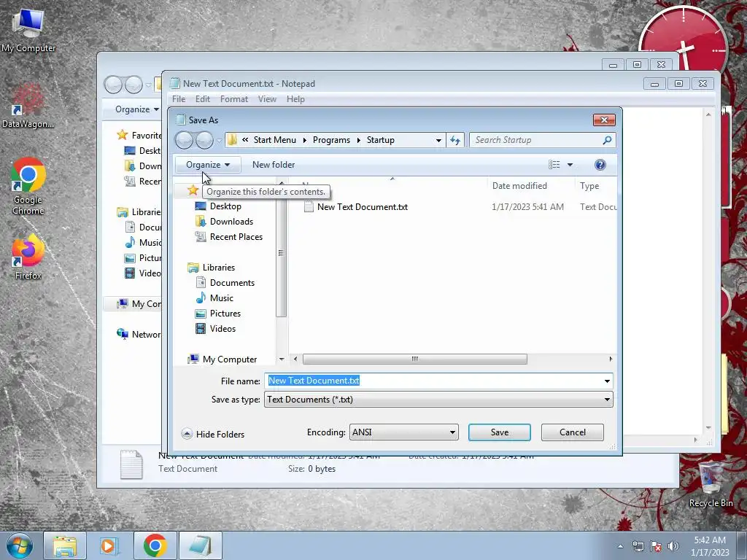Screen dimensions: 747x560
Task: Click the search magnifier in Search Startup box
Action: (607, 140)
